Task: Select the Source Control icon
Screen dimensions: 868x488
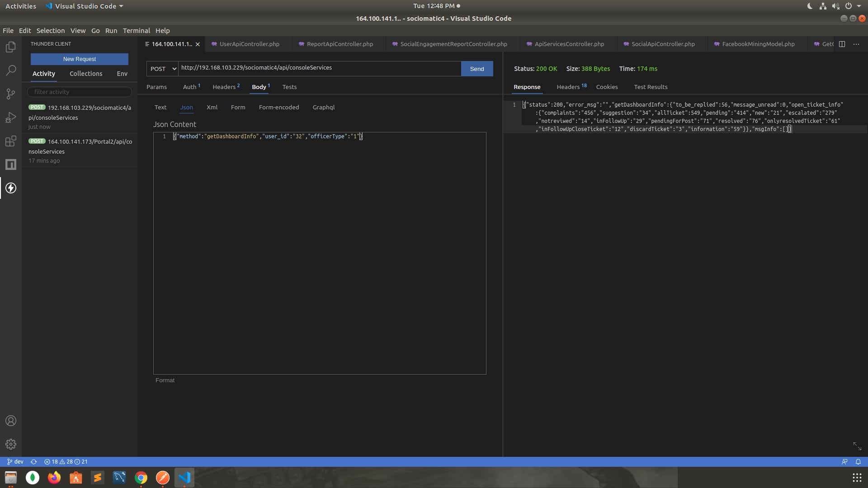Action: [x=10, y=94]
